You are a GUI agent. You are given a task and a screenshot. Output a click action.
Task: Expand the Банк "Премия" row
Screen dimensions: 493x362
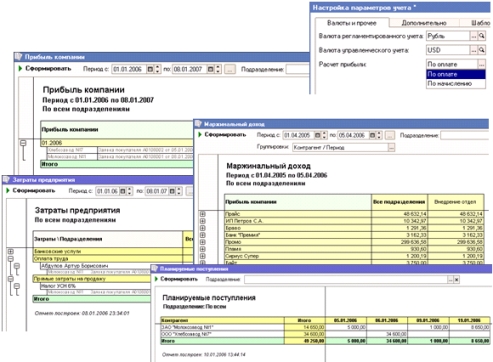click(203, 235)
